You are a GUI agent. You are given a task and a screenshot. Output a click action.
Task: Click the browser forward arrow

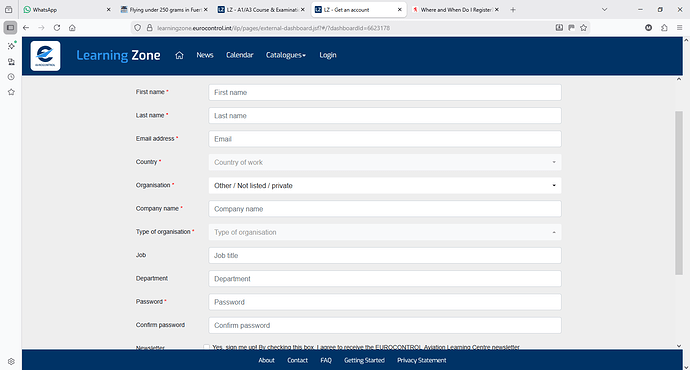point(41,28)
